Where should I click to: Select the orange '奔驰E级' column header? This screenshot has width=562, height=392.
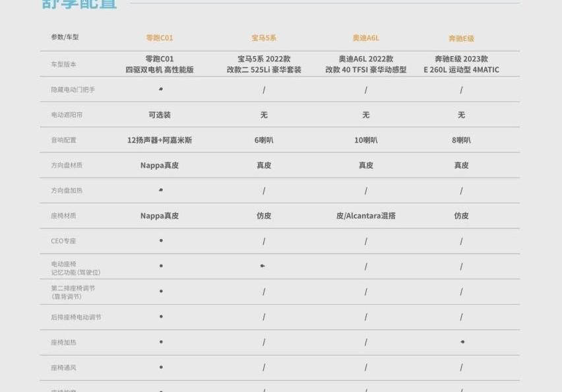[x=461, y=38]
